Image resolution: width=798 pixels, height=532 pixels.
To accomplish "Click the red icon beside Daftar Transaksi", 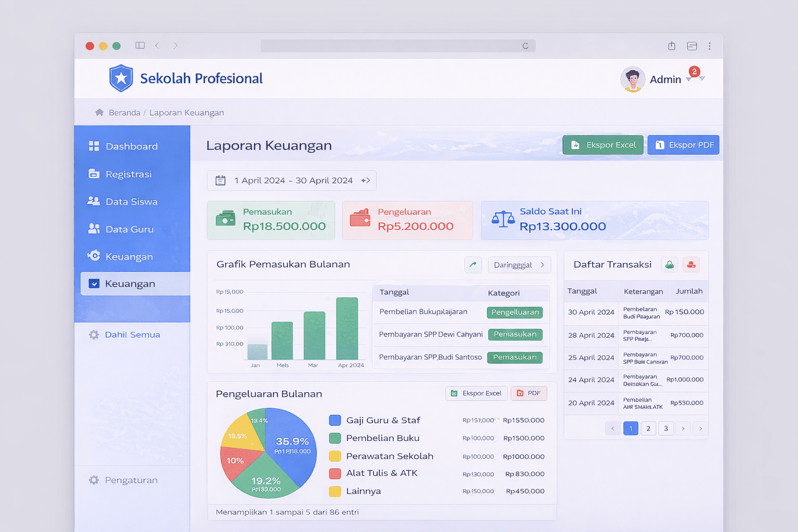I will (691, 264).
